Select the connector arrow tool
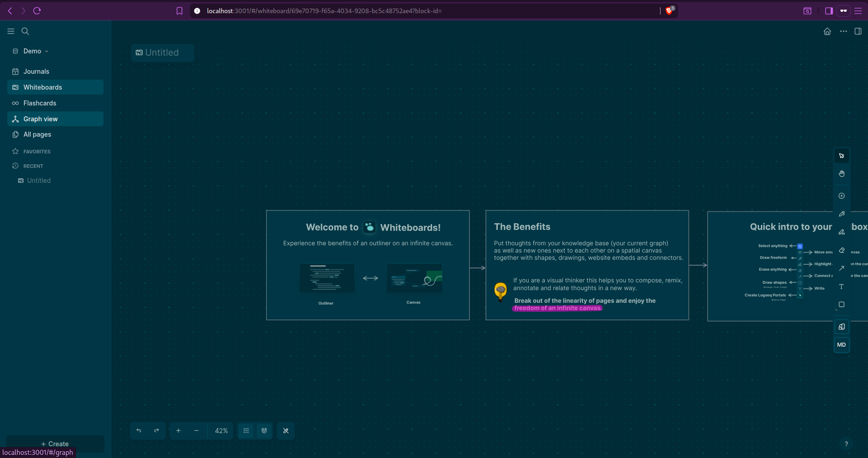Image resolution: width=868 pixels, height=458 pixels. click(x=841, y=268)
